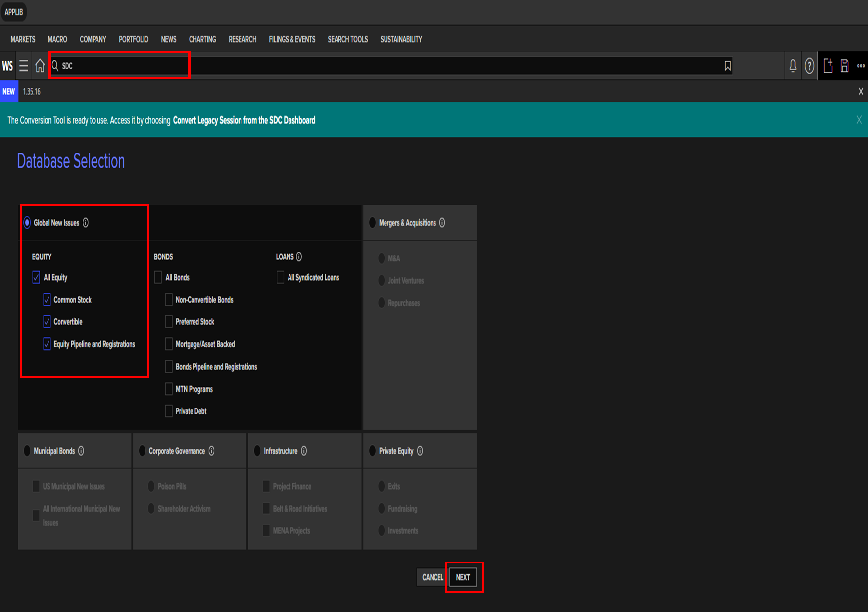The width and height of the screenshot is (868, 614).
Task: Select the Municipal Bonds radio button
Action: coord(27,451)
